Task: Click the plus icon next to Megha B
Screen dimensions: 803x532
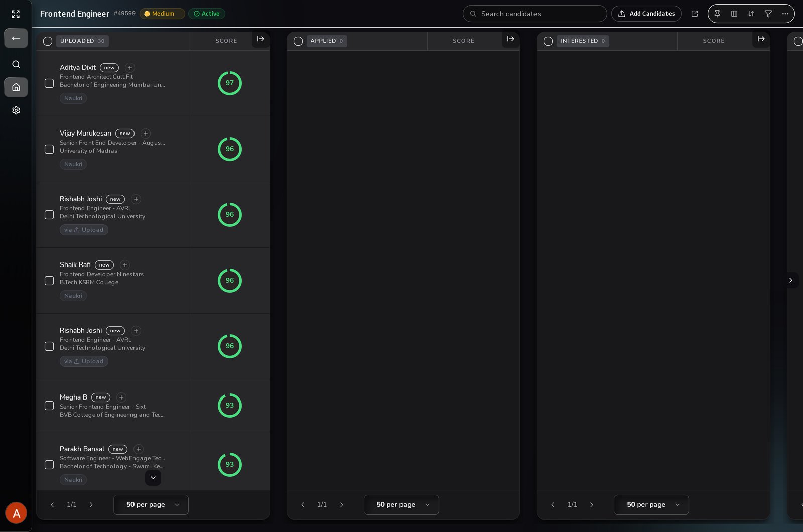Action: tap(121, 397)
